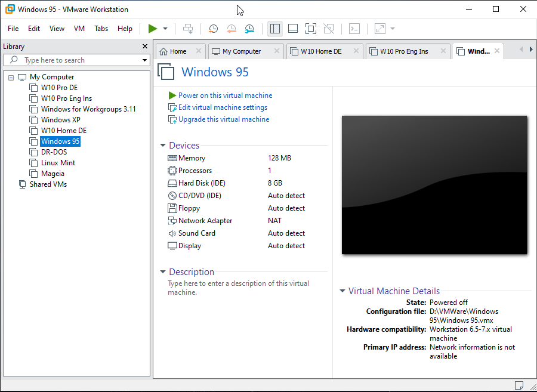
Task: Open the power options dropdown arrow
Action: pos(165,29)
